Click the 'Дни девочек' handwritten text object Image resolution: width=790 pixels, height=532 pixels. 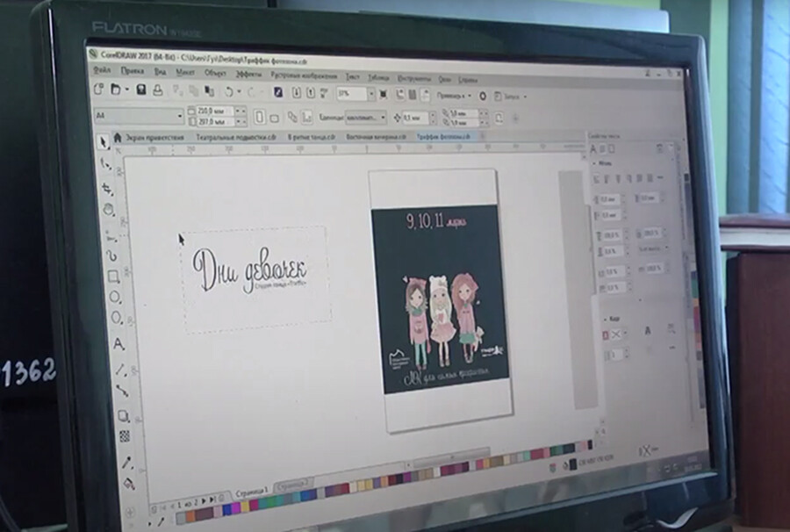[249, 270]
